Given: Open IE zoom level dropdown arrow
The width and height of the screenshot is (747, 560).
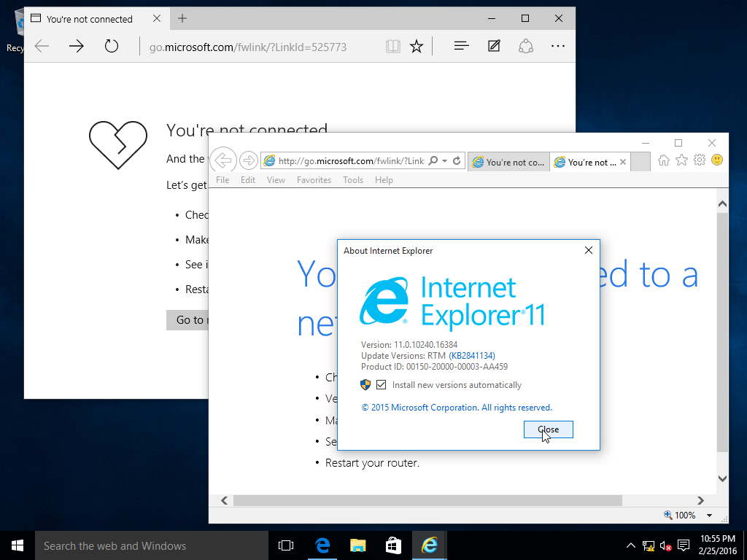Looking at the screenshot, I should 709,516.
